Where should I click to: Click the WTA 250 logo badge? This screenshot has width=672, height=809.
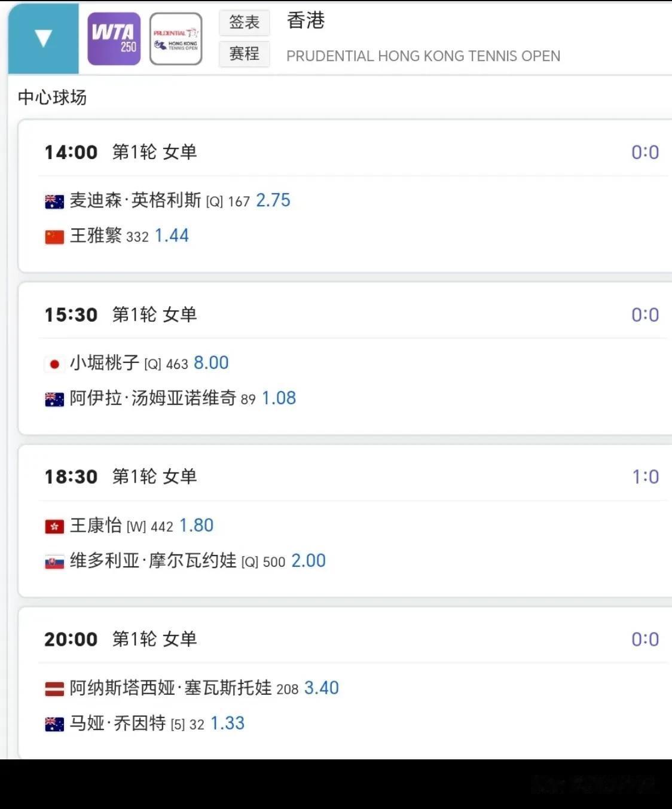pyautogui.click(x=114, y=39)
